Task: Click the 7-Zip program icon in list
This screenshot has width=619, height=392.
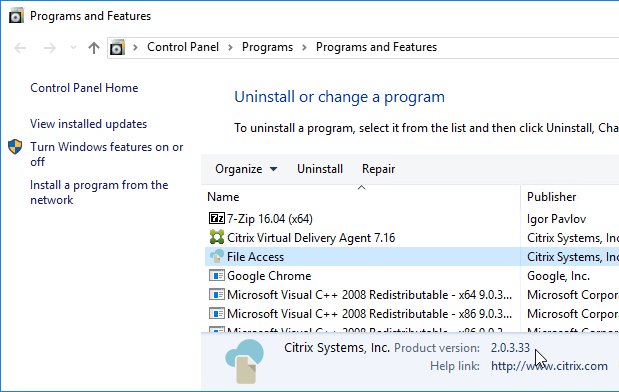Action: [x=216, y=218]
